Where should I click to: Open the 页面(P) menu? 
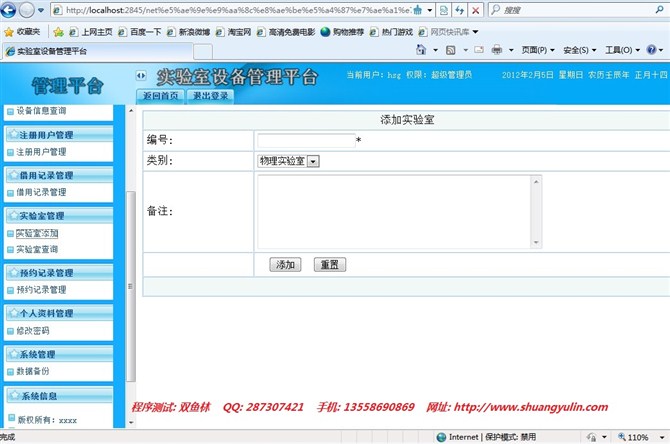coord(538,50)
